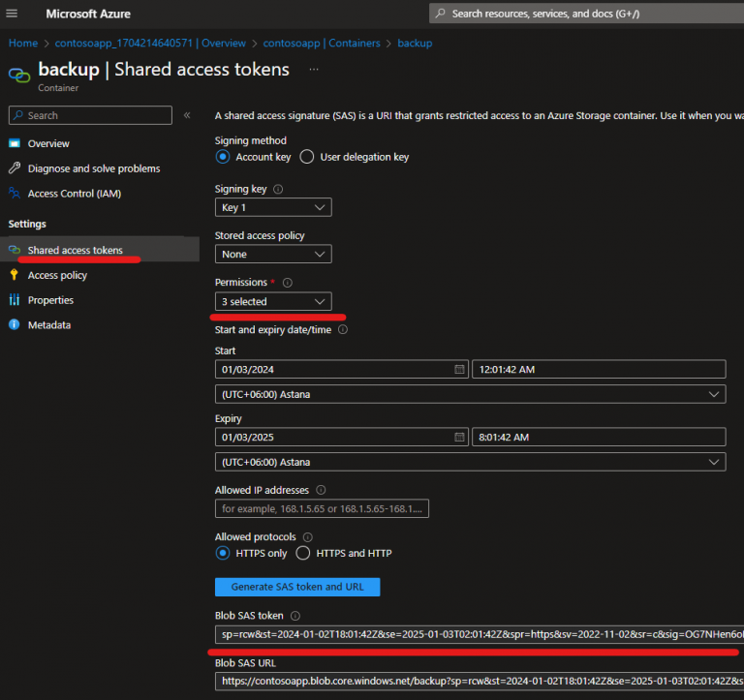The image size is (744, 700).
Task: Click the info icon next to Blob SAS token
Action: (x=295, y=616)
